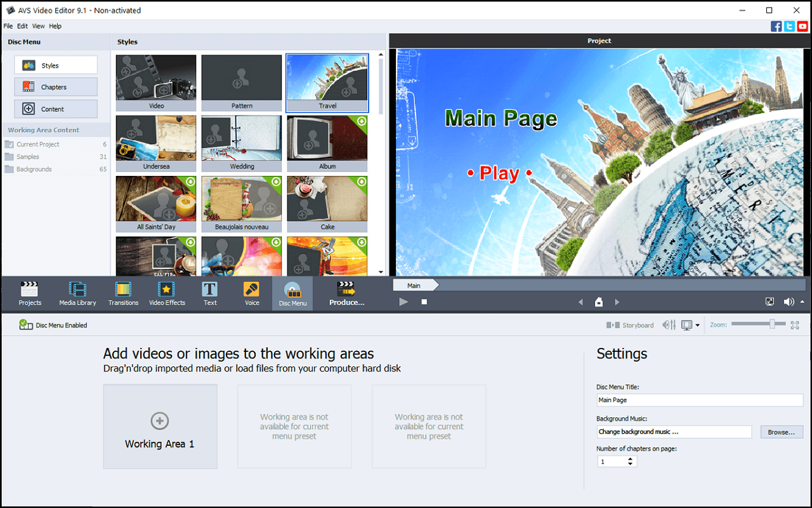Open the audio mixer icon

point(669,325)
